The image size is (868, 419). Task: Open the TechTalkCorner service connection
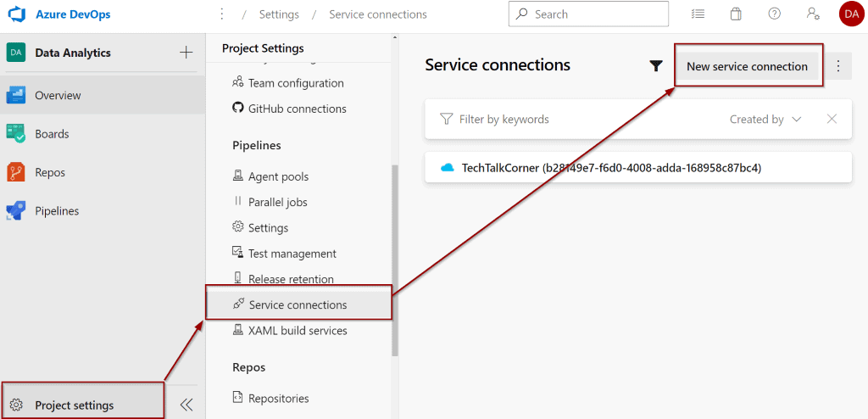point(637,167)
